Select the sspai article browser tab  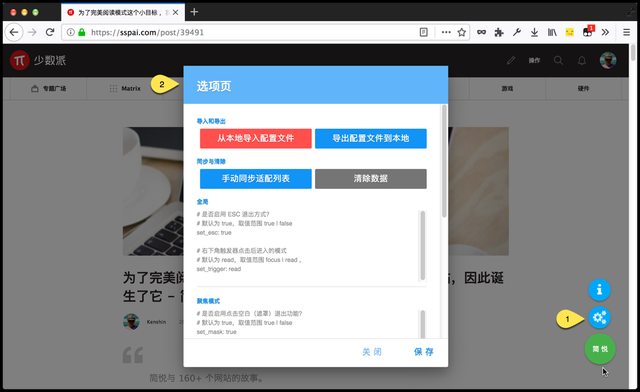click(x=124, y=12)
